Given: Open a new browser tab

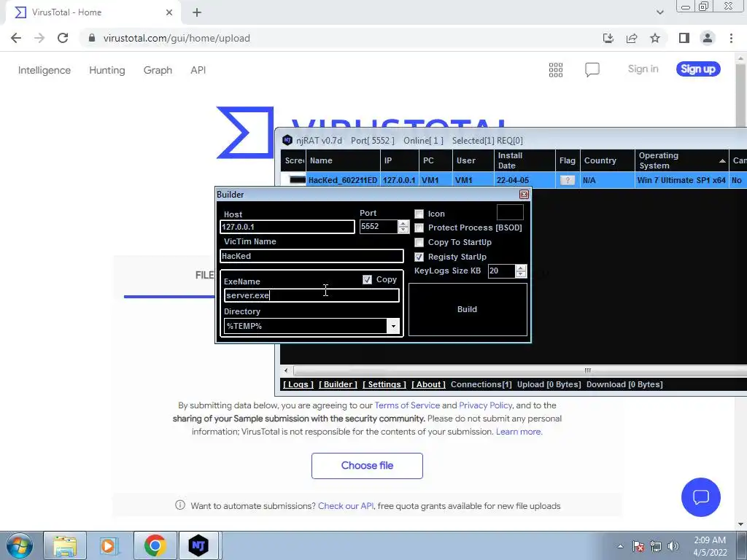Looking at the screenshot, I should (x=197, y=12).
